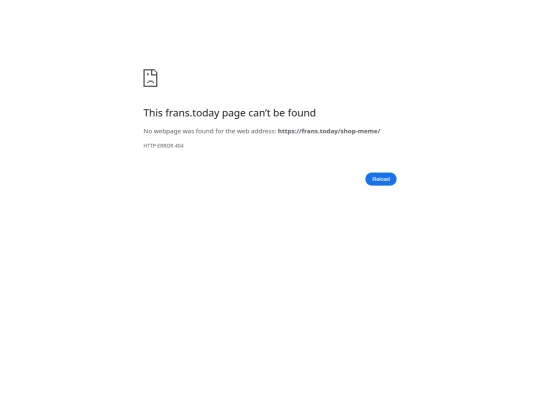Click the bold https://frans.today/shop-meme/ address
The height and width of the screenshot is (405, 540).
point(329,131)
